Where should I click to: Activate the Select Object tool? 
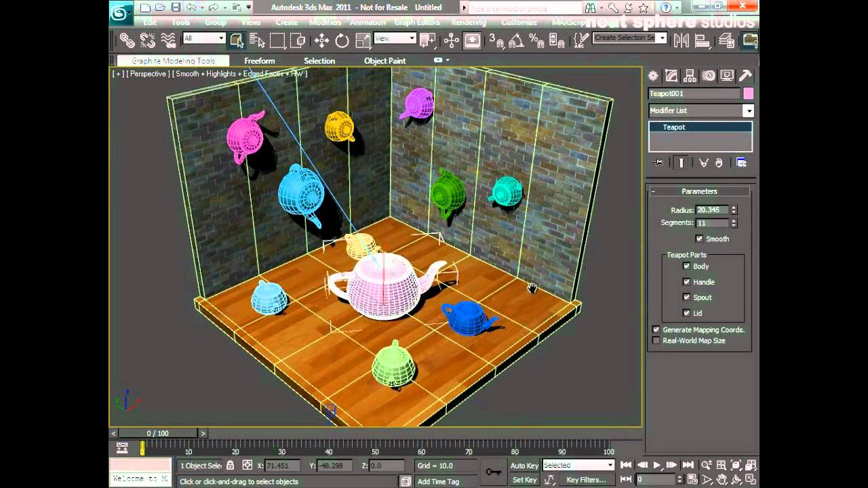[x=237, y=41]
